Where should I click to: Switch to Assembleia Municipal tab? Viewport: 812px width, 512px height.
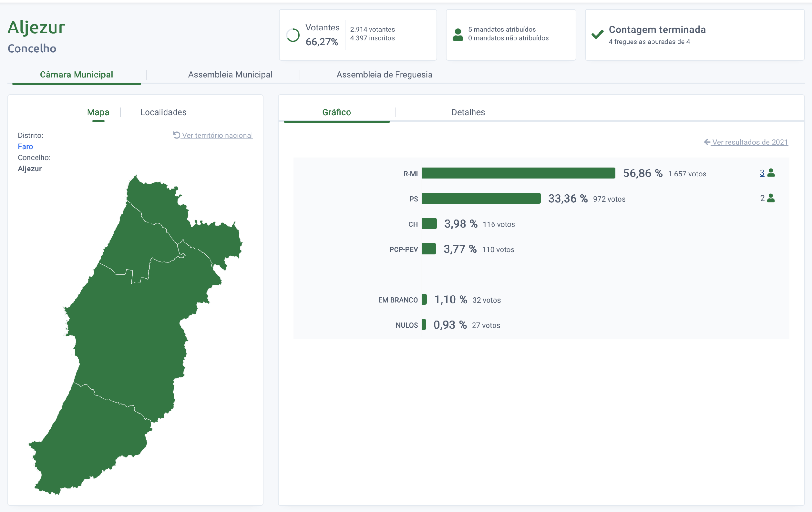(x=230, y=75)
